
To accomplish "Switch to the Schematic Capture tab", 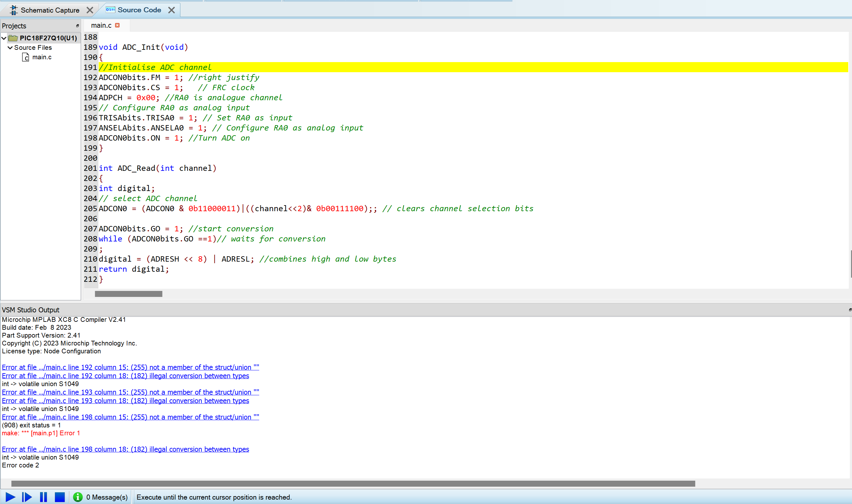I will click(x=50, y=10).
